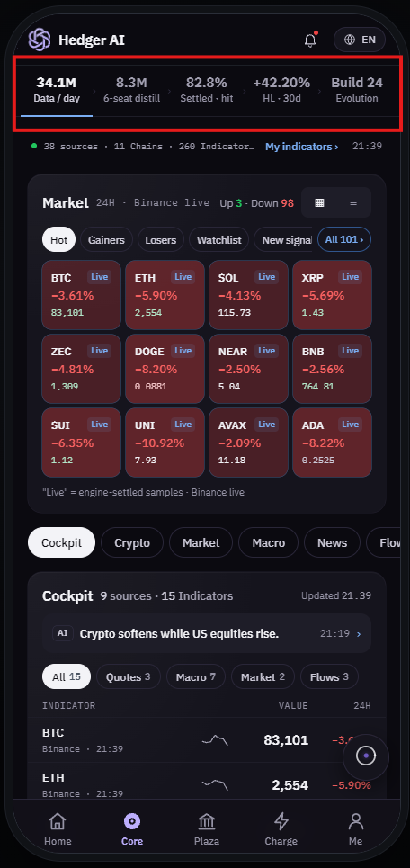Viewport: 410px width, 868px height.
Task: Open the notifications bell
Action: click(x=310, y=40)
